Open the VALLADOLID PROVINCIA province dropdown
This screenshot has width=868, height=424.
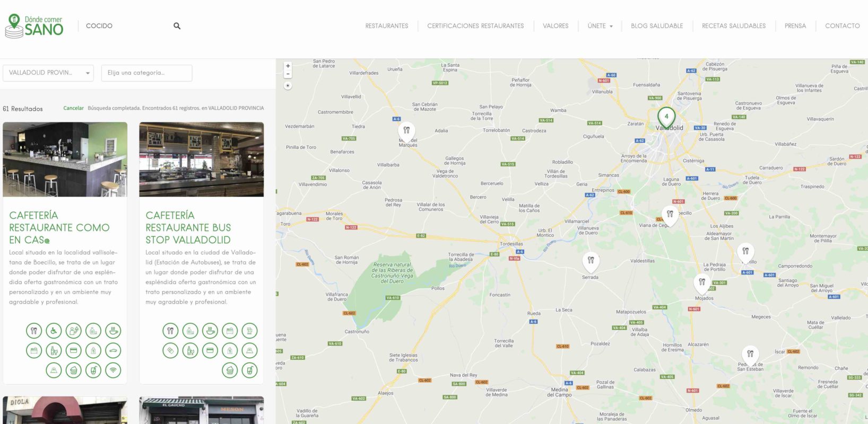(x=48, y=73)
